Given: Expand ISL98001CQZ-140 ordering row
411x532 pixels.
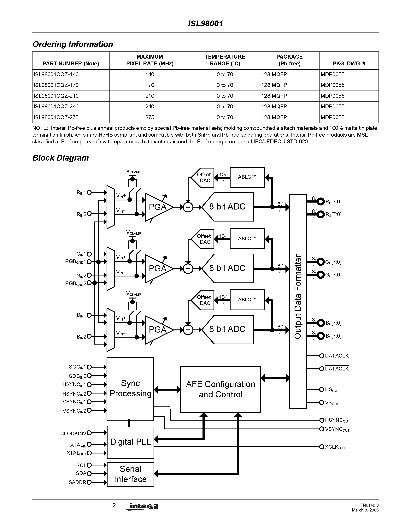Looking at the screenshot, I should point(205,72).
